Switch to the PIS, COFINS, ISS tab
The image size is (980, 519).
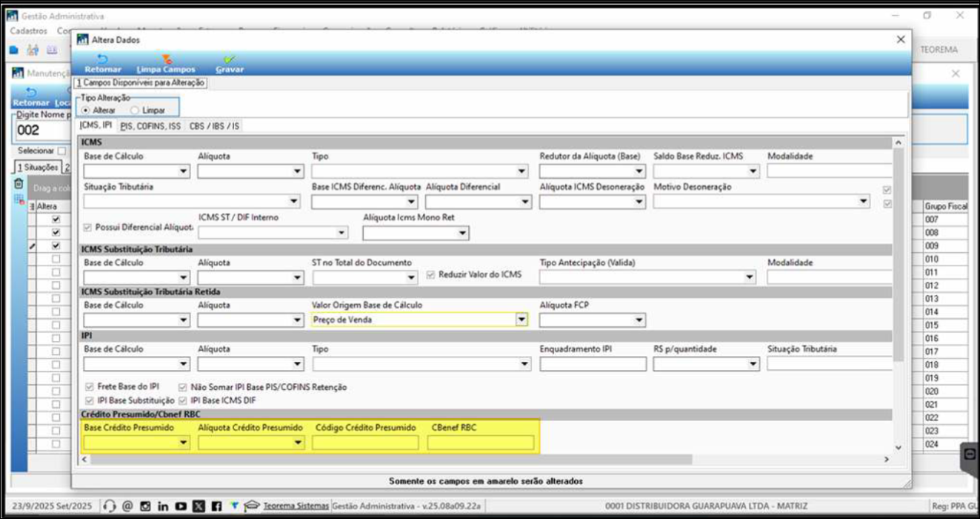(x=150, y=126)
